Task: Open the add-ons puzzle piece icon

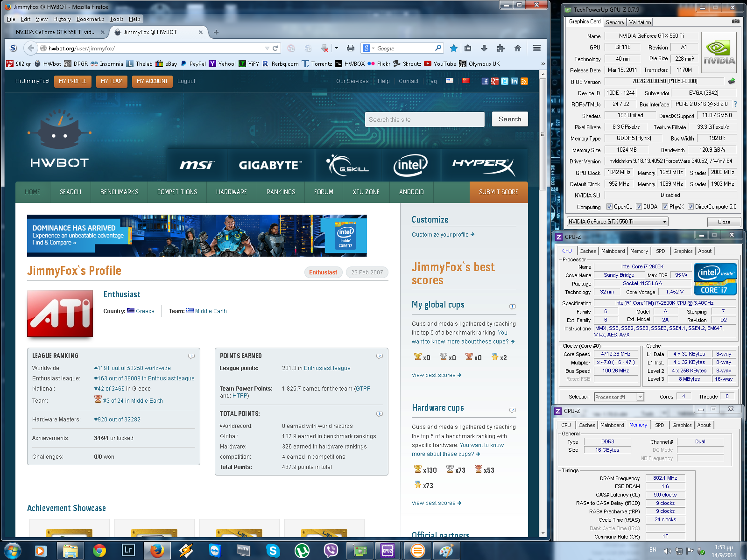Action: (x=501, y=48)
